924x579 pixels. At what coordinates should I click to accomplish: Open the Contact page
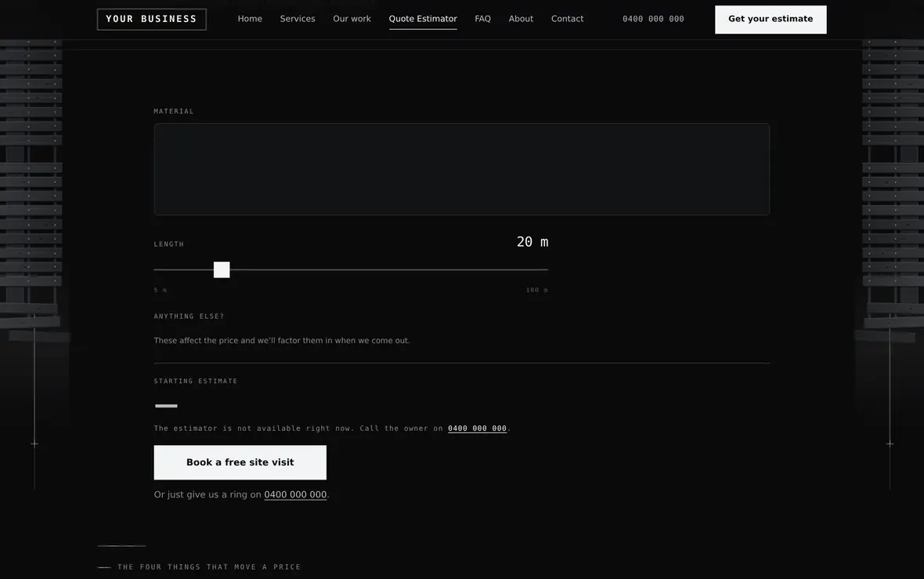click(x=568, y=19)
